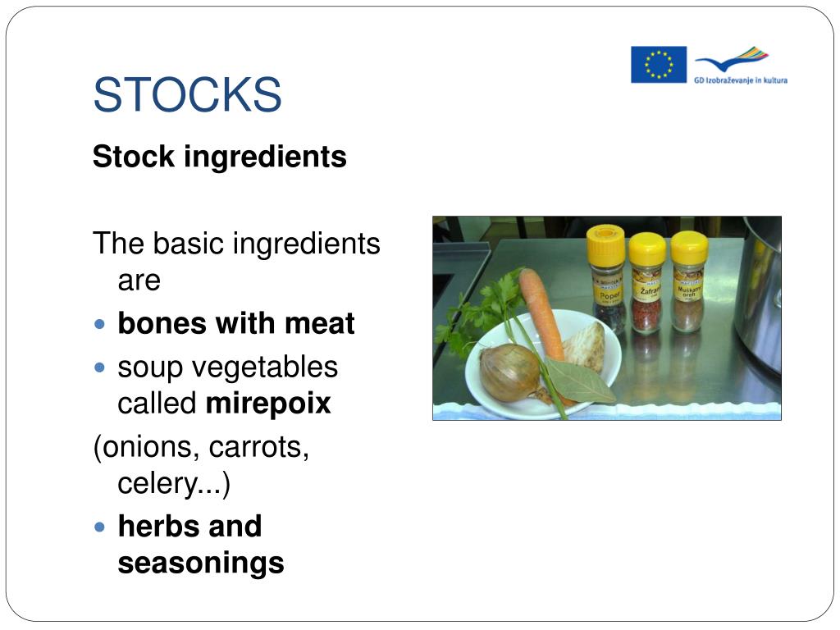Click the herbs and seasonings text
Screen dimensions: 840x630
point(201,544)
